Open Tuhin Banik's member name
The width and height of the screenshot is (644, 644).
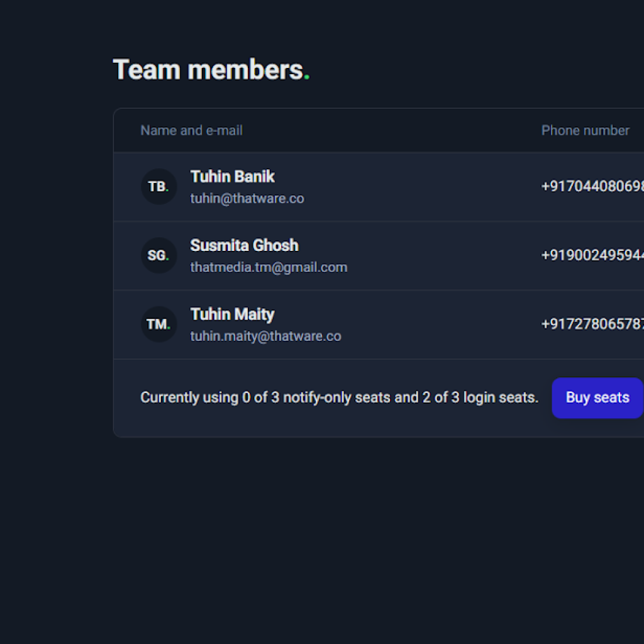click(233, 177)
